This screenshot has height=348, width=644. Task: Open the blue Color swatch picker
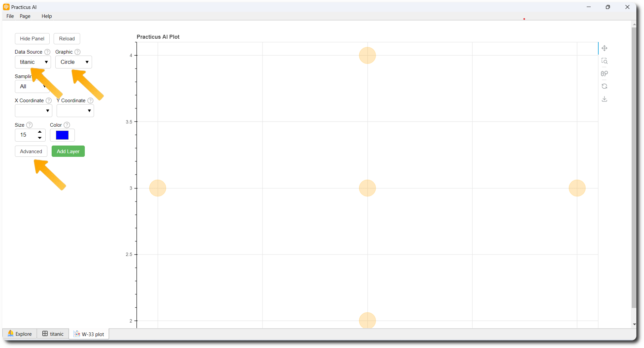62,135
